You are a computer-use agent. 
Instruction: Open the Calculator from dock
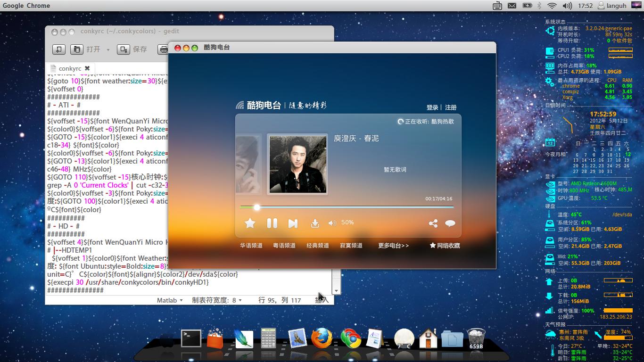point(268,338)
